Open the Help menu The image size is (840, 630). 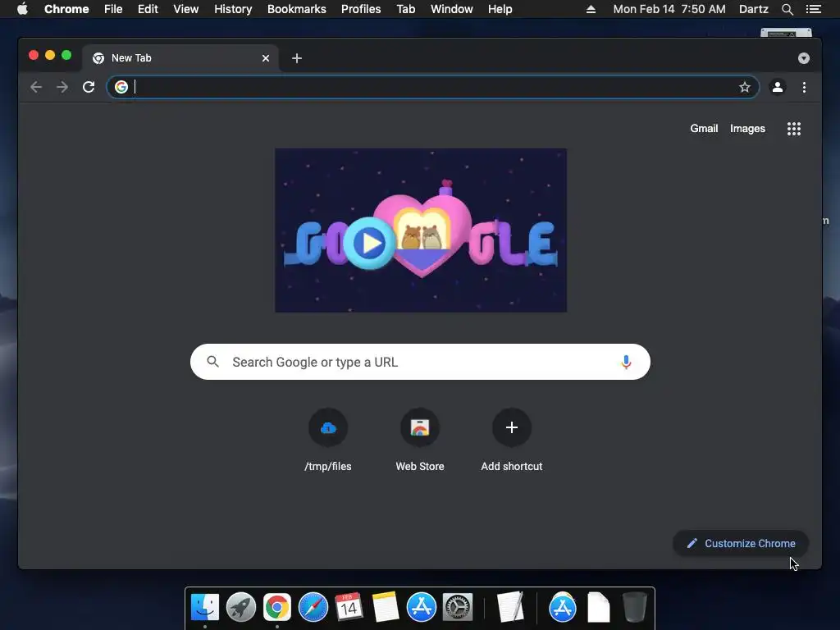coord(500,9)
